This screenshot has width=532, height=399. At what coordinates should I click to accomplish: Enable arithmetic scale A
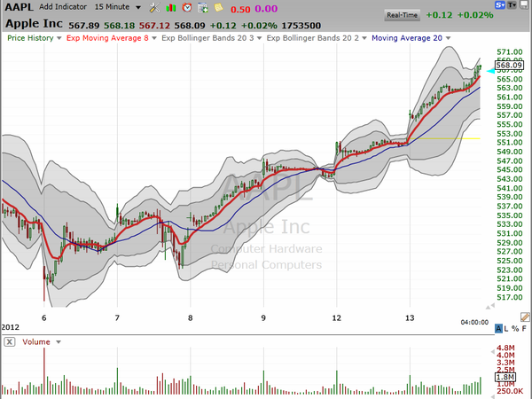(x=498, y=328)
